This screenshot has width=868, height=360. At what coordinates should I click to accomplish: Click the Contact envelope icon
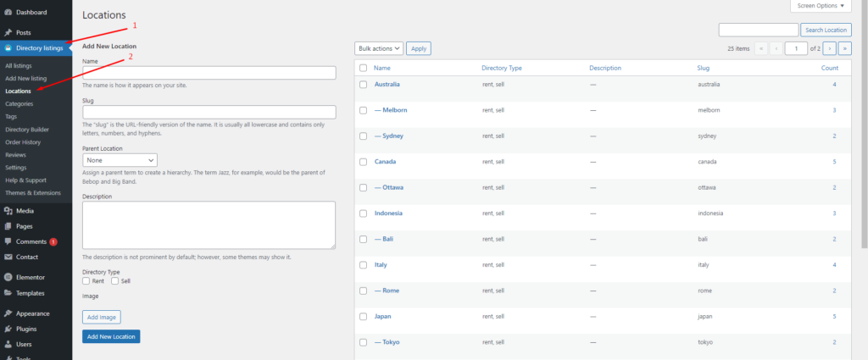pos(8,258)
